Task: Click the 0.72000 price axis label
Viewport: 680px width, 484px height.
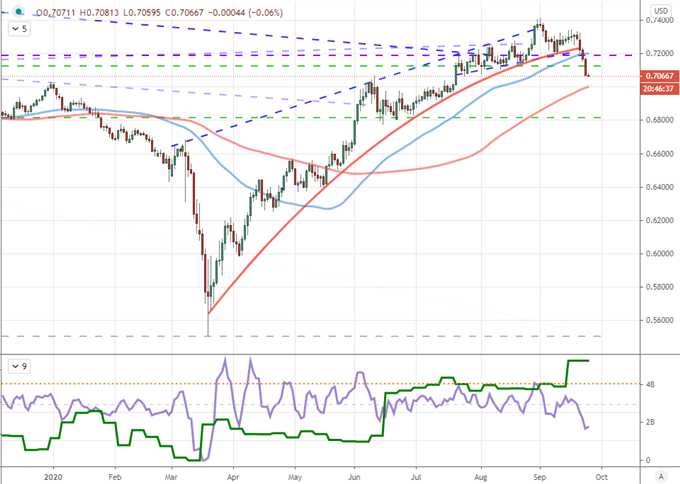Action: tap(659, 53)
